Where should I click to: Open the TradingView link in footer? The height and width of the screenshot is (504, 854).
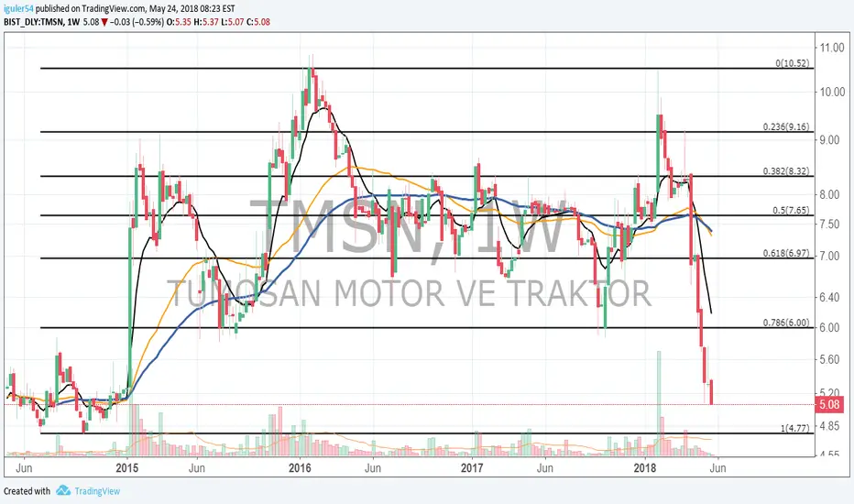(x=97, y=491)
